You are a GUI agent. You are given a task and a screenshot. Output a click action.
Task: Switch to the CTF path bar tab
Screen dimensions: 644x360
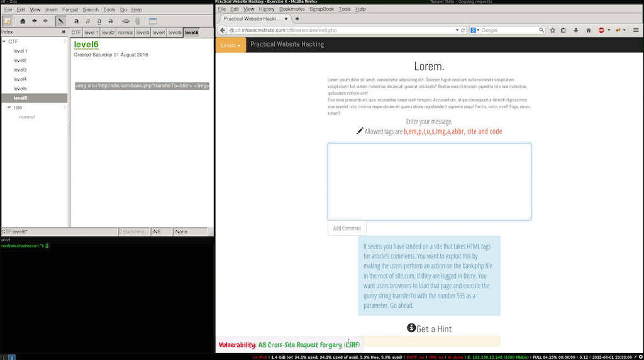pos(76,33)
